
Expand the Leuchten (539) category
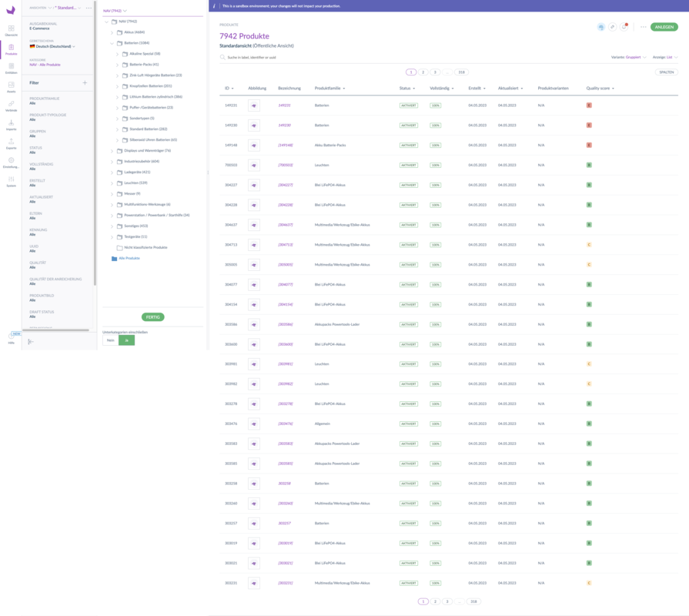click(112, 183)
